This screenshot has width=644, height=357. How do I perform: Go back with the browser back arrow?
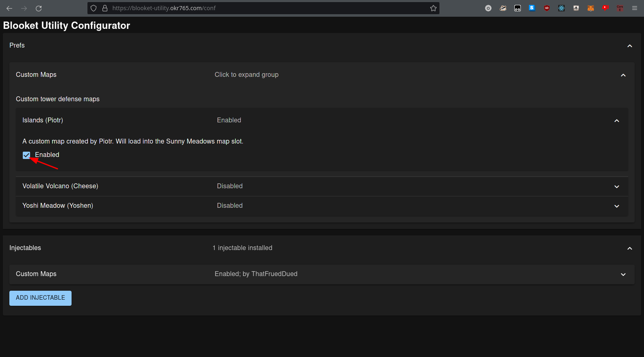coord(9,8)
